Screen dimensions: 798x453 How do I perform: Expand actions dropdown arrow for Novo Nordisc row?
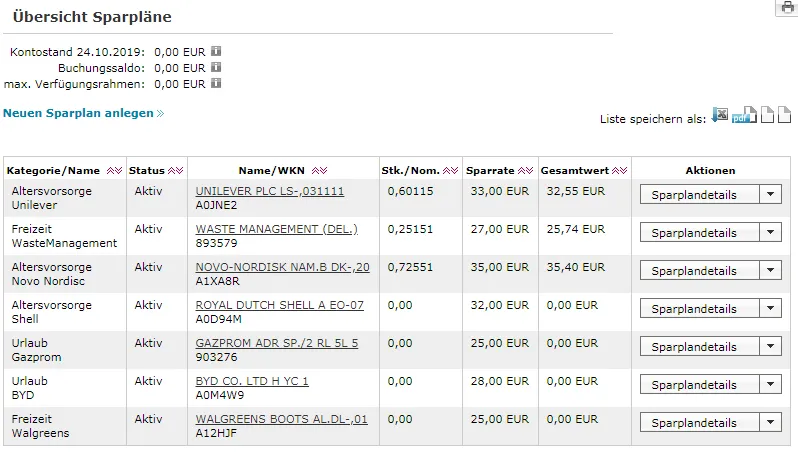[771, 271]
